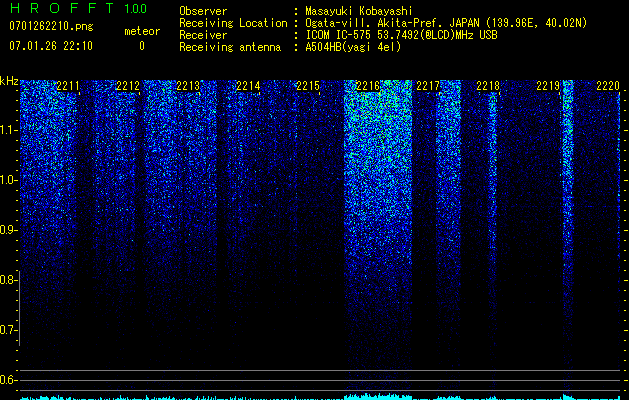Click the 2214 time marker

tap(248, 86)
